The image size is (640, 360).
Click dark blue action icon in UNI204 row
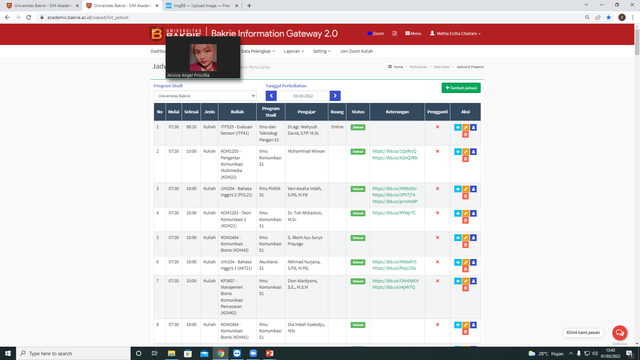point(473,189)
